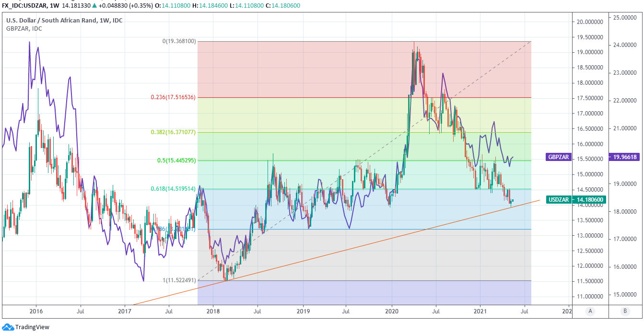Click the 2020 label on time axis

pos(392,311)
